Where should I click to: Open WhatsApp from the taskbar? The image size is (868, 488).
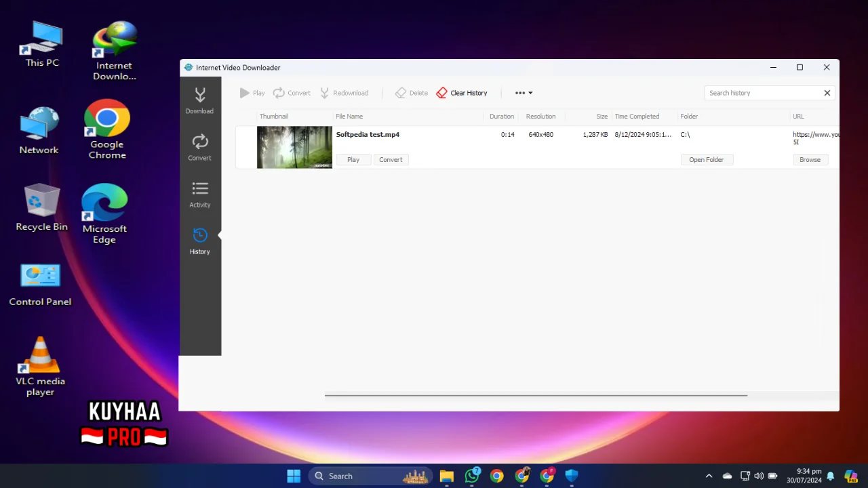click(x=472, y=476)
